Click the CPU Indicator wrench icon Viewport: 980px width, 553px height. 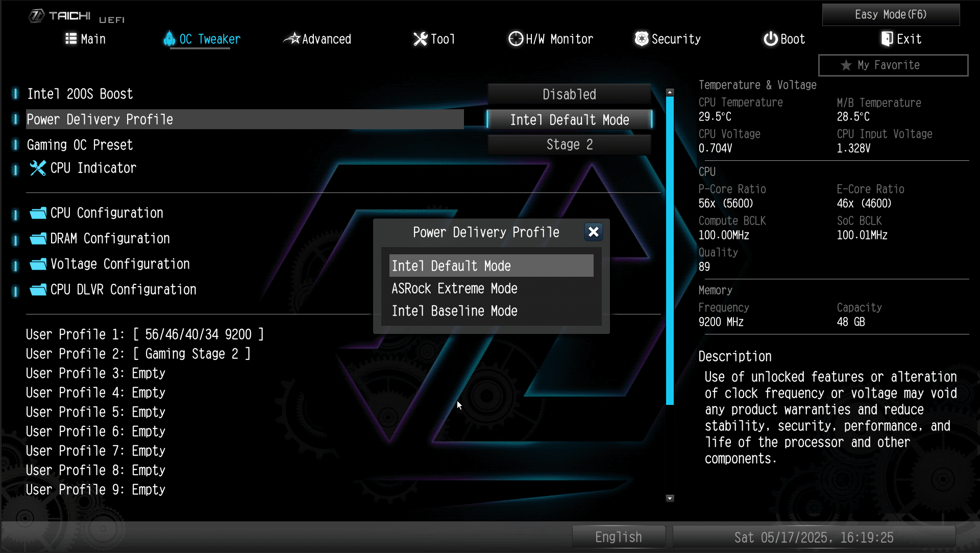38,168
